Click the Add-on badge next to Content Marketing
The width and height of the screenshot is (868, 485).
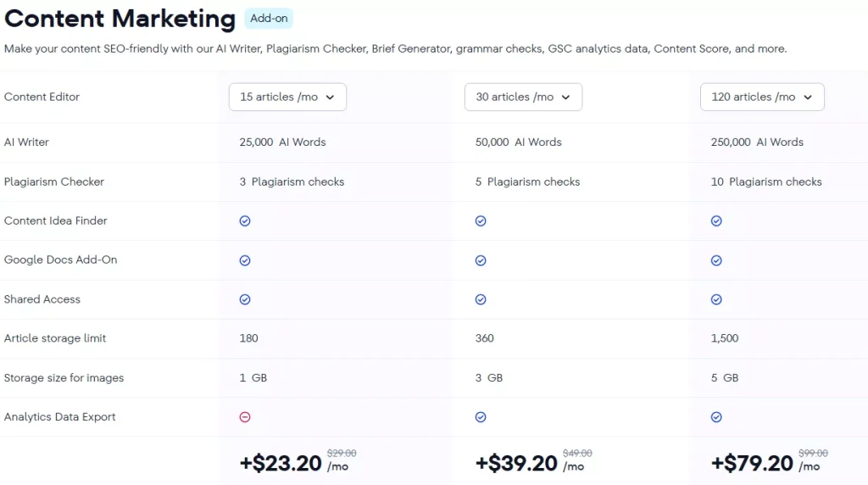[x=269, y=19]
